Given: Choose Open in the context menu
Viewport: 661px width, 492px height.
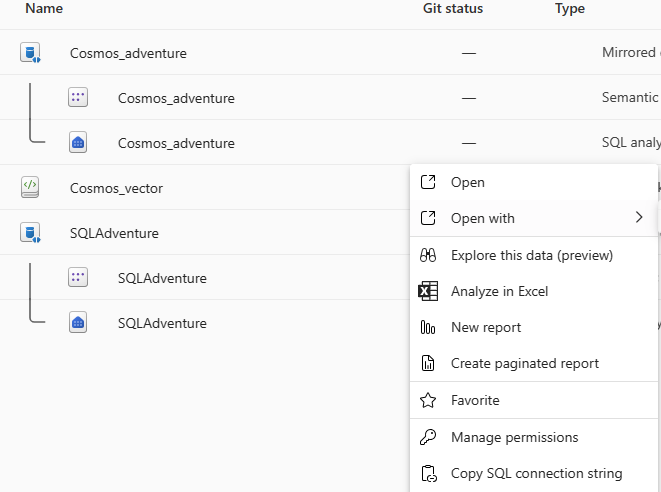Looking at the screenshot, I should (x=534, y=182).
